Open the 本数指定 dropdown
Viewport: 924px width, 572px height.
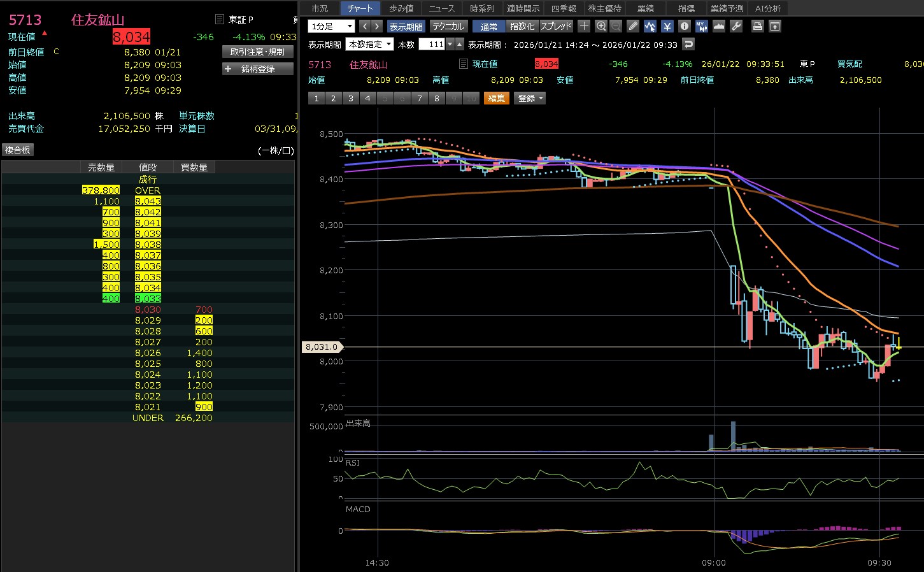tap(369, 44)
